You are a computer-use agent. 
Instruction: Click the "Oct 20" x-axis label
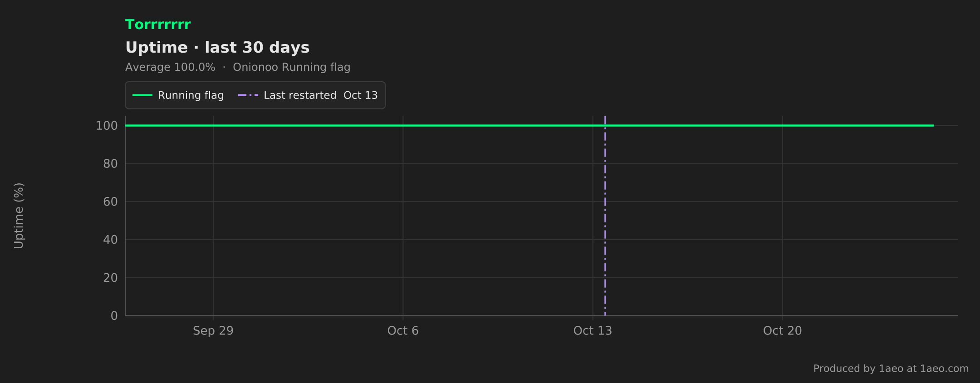click(x=782, y=331)
